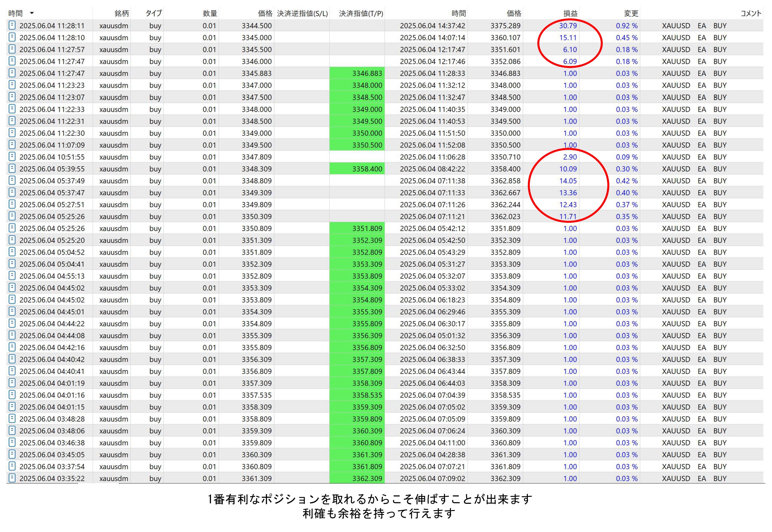Image resolution: width=772 pixels, height=532 pixels.
Task: Click the 決済指値(T/P) column header
Action: 361,13
